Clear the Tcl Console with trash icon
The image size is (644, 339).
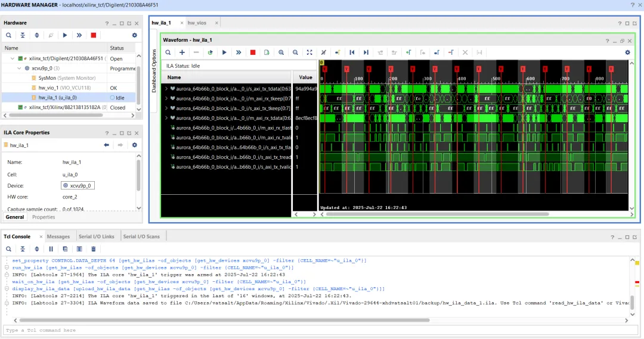click(x=94, y=249)
